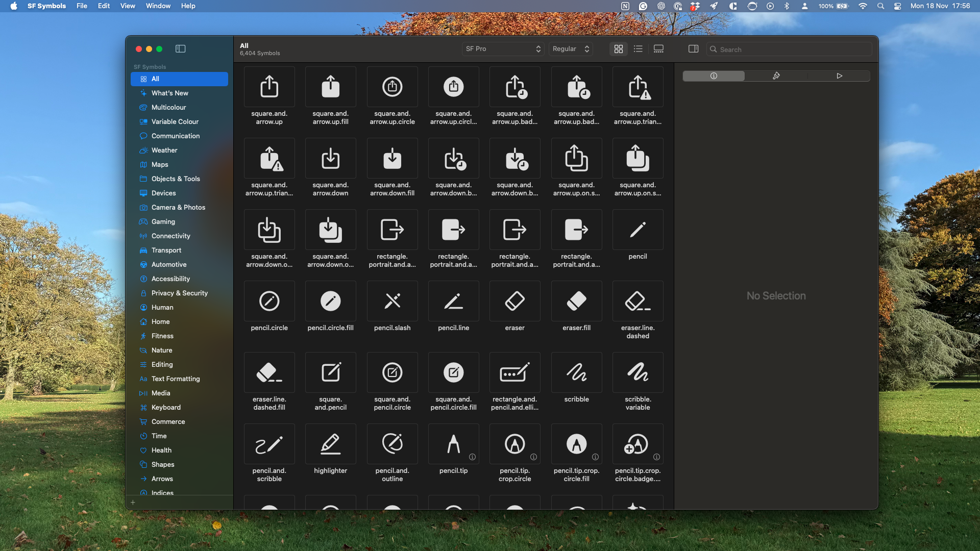Open the View menu
The image size is (980, 551).
click(128, 6)
